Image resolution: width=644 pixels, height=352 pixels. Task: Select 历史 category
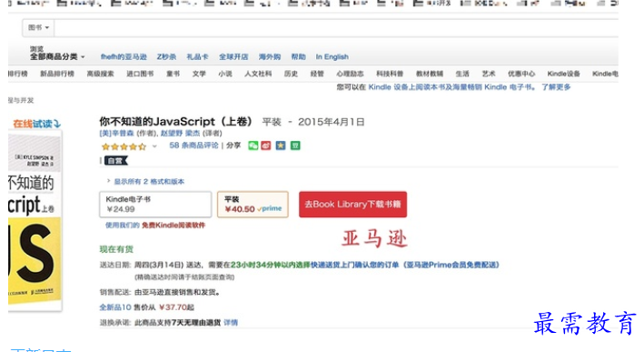pyautogui.click(x=291, y=74)
